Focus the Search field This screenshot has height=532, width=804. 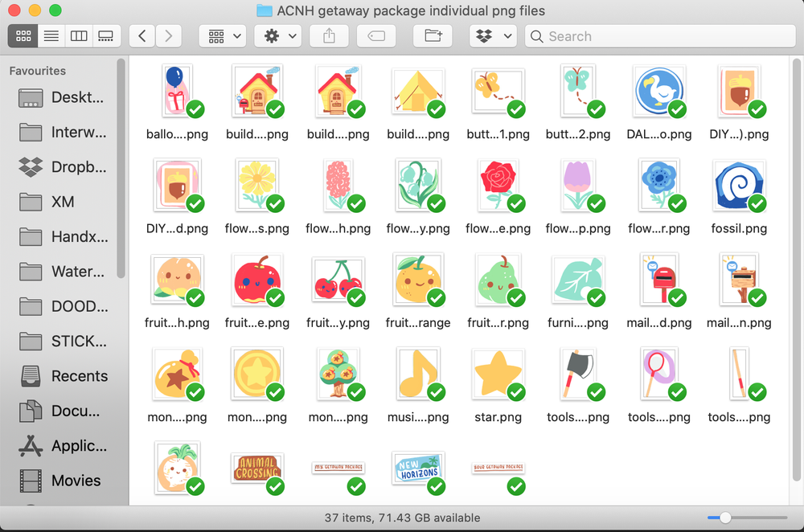pos(660,36)
